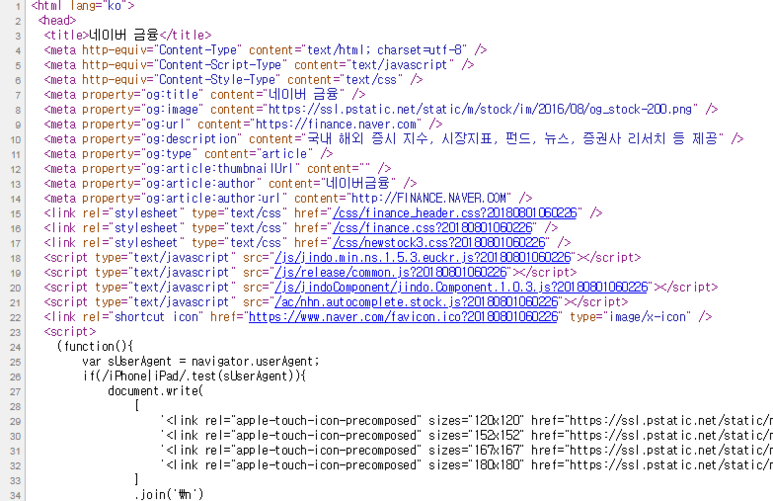Click line number 34 in the gutter
The width and height of the screenshot is (773, 501).
click(16, 495)
